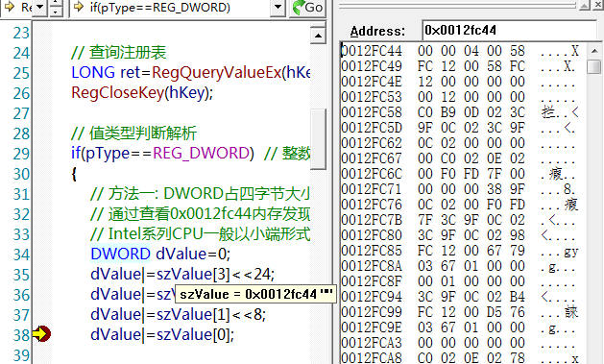This screenshot has width=604, height=364.
Task: Click the comment line // 查询注册表
Action: click(119, 53)
